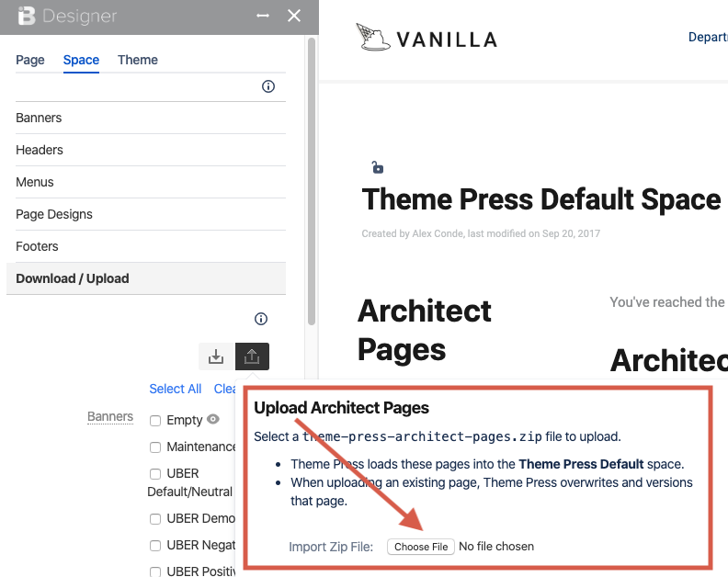Click the Designer panel vertical scrollbar
The image size is (728, 577).
tap(312, 182)
